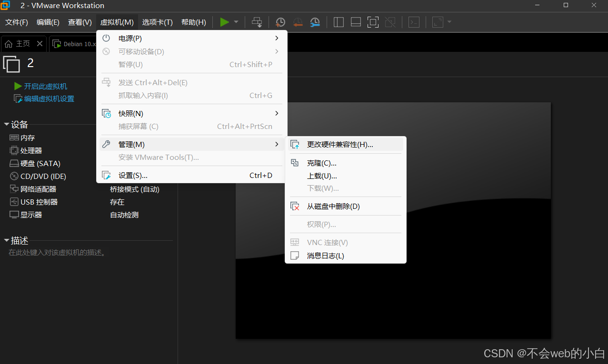Open the 文件(F) menu
The image size is (608, 364).
coord(17,22)
